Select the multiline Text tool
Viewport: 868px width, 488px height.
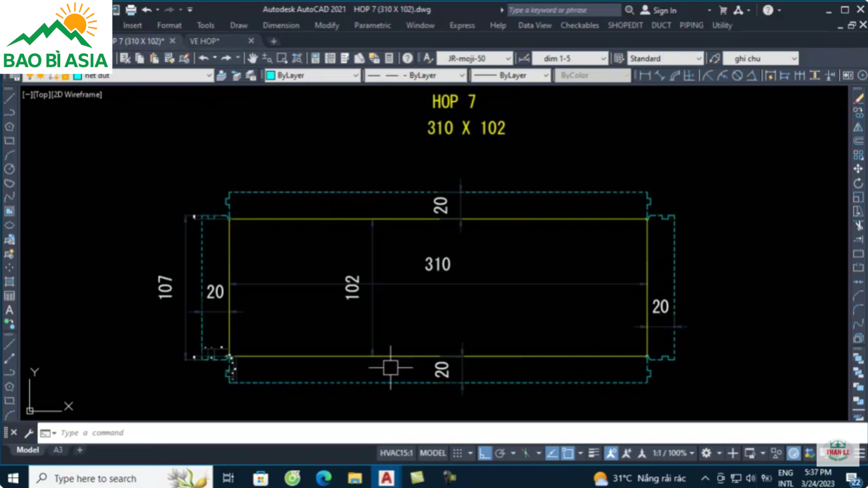click(9, 310)
